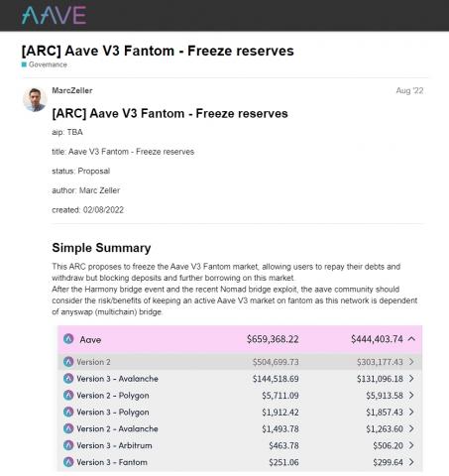449x476 pixels.
Task: Click the Aug '22 post date
Action: (x=409, y=90)
